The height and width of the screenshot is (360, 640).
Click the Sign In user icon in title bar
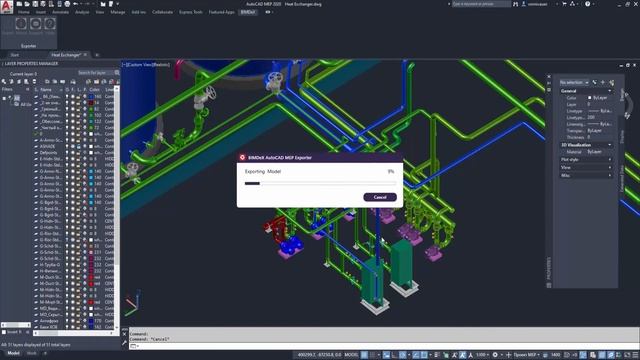point(524,4)
